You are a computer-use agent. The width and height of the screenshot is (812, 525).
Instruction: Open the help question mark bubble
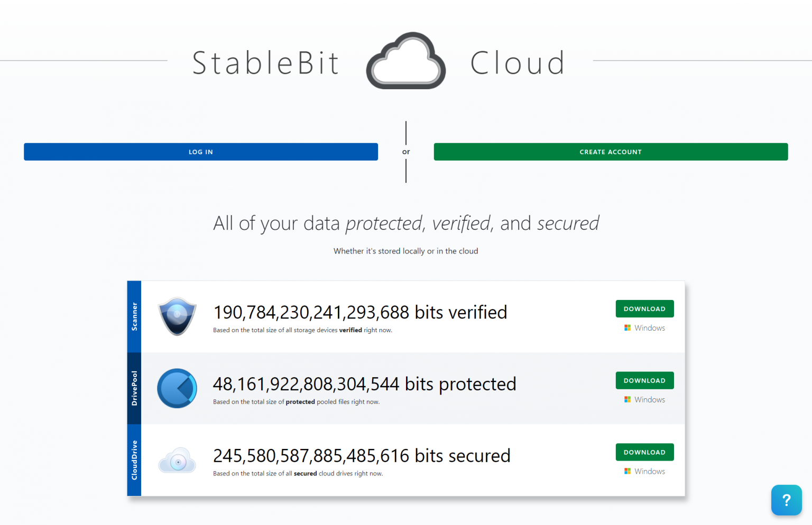786,500
